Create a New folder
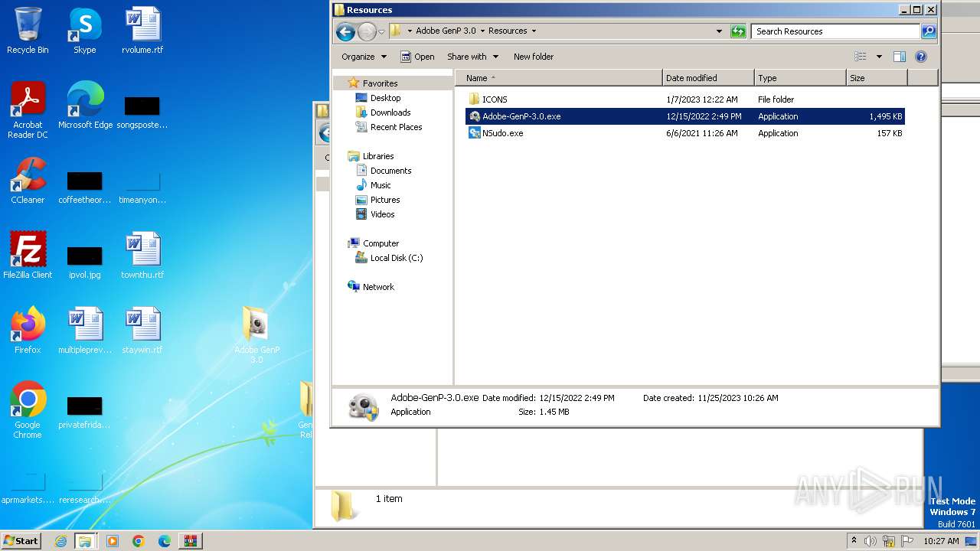The image size is (980, 551). (x=534, y=57)
